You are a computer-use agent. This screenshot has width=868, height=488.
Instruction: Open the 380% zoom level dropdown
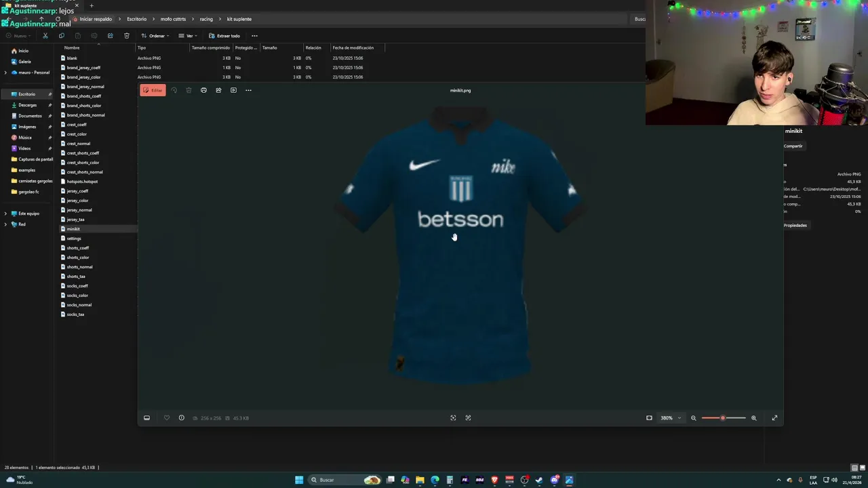[x=671, y=418]
